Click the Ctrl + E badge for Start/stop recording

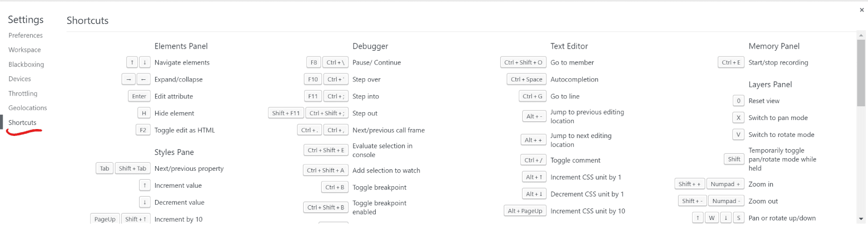click(x=731, y=62)
